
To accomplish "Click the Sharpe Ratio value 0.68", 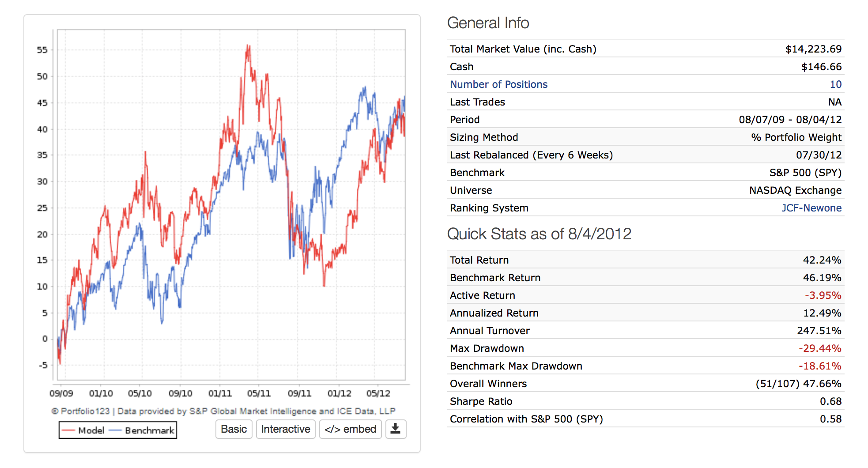I will point(830,401).
